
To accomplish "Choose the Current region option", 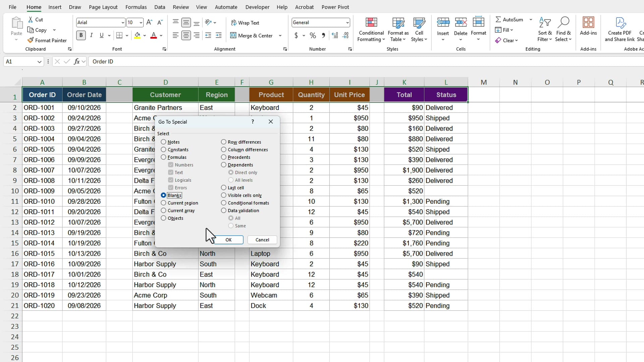I will coord(163,203).
